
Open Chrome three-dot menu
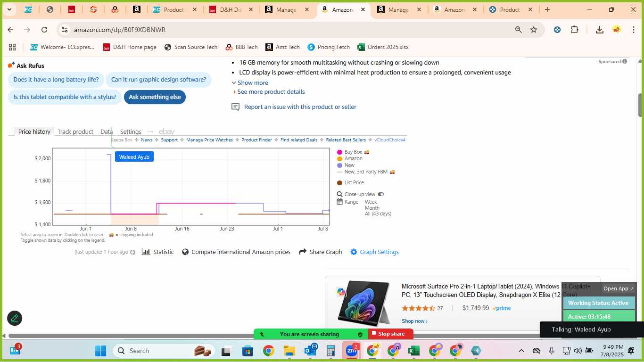(x=634, y=30)
